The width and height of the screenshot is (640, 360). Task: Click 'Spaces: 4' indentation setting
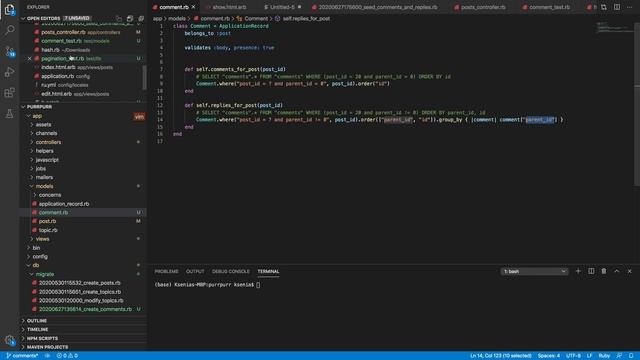[x=549, y=356]
